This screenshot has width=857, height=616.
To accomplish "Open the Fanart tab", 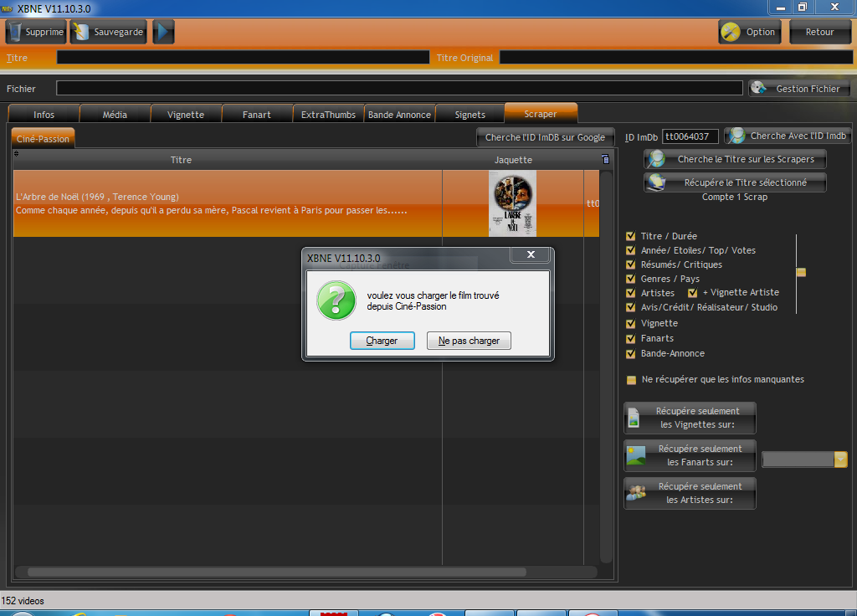I will click(x=257, y=114).
